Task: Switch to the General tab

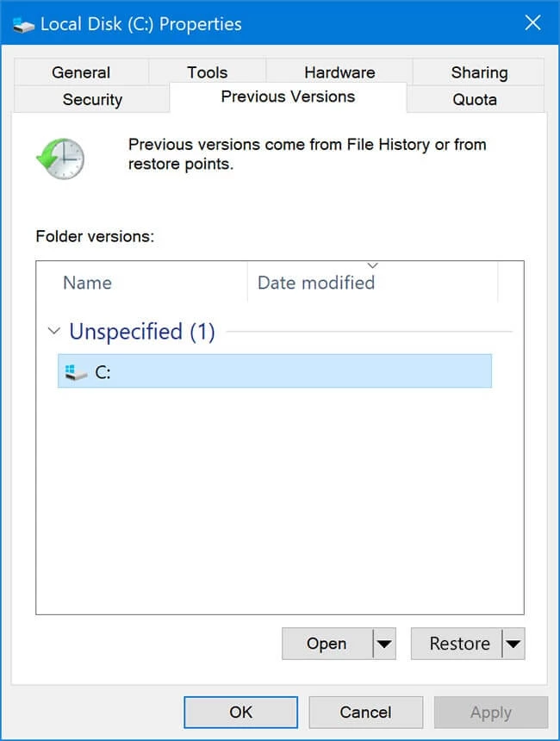Action: tap(81, 72)
